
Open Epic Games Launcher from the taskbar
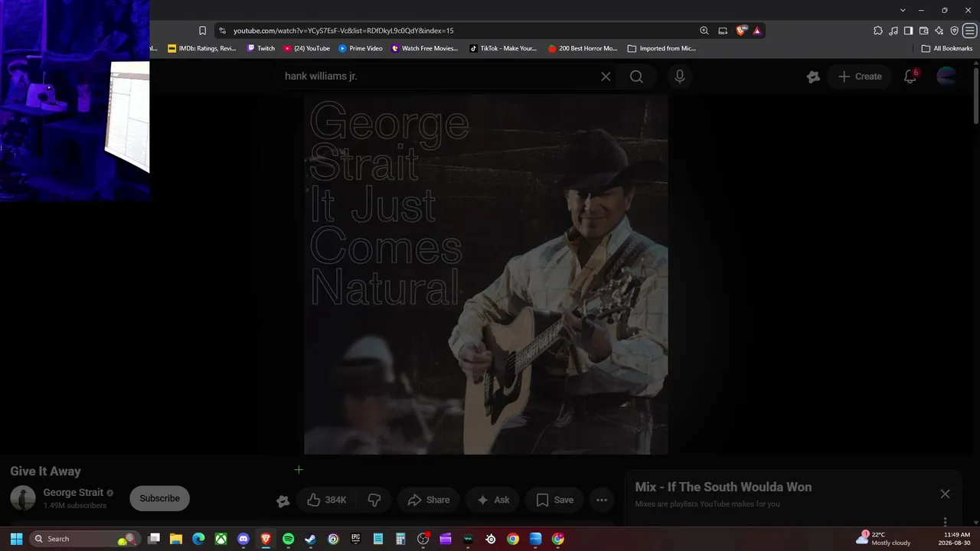355,539
